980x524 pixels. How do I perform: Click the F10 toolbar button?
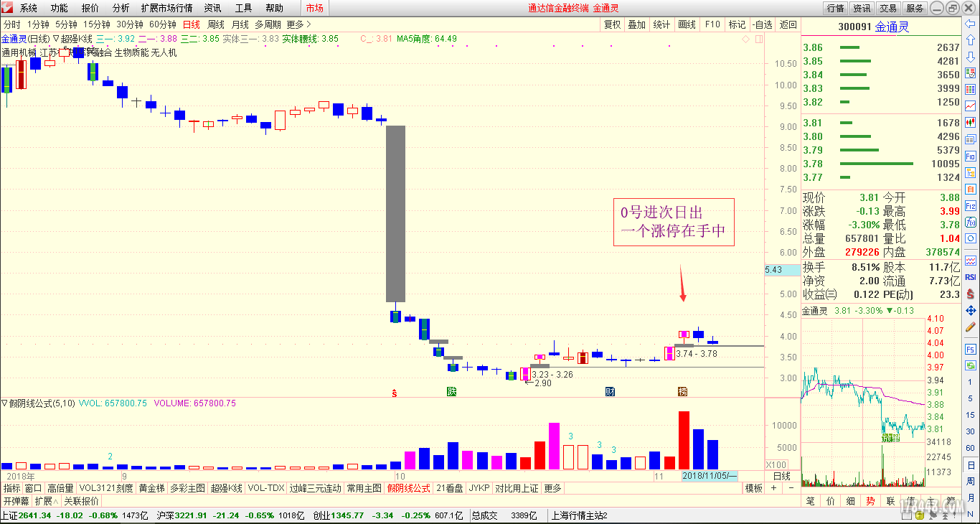712,24
